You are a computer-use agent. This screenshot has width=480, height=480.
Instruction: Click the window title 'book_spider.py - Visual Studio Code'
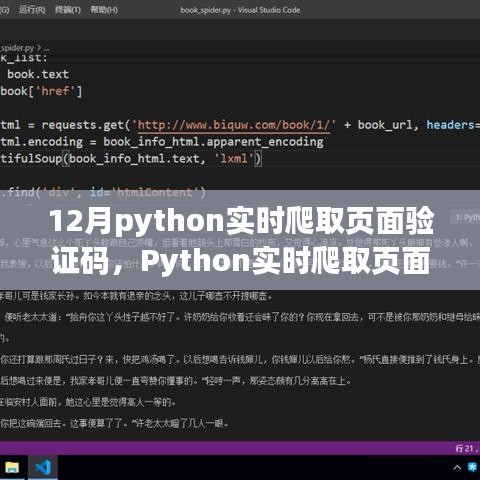[240, 10]
